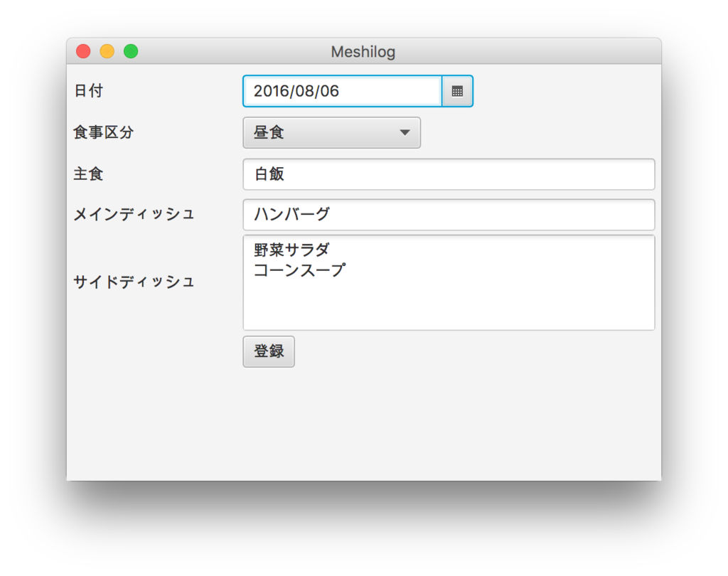728x576 pixels.
Task: Maximize the Meshilog window with green button
Action: click(x=131, y=51)
